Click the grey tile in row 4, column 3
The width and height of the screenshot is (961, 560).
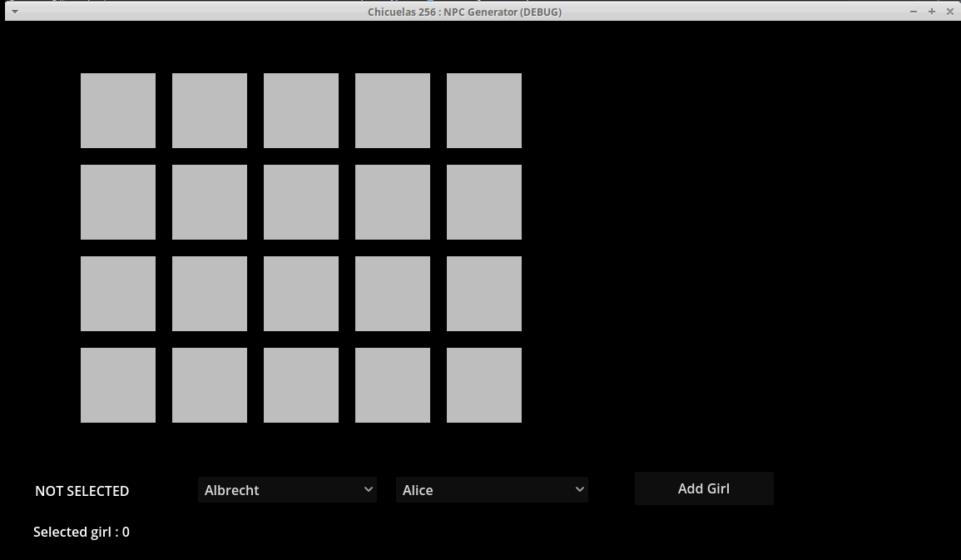301,384
